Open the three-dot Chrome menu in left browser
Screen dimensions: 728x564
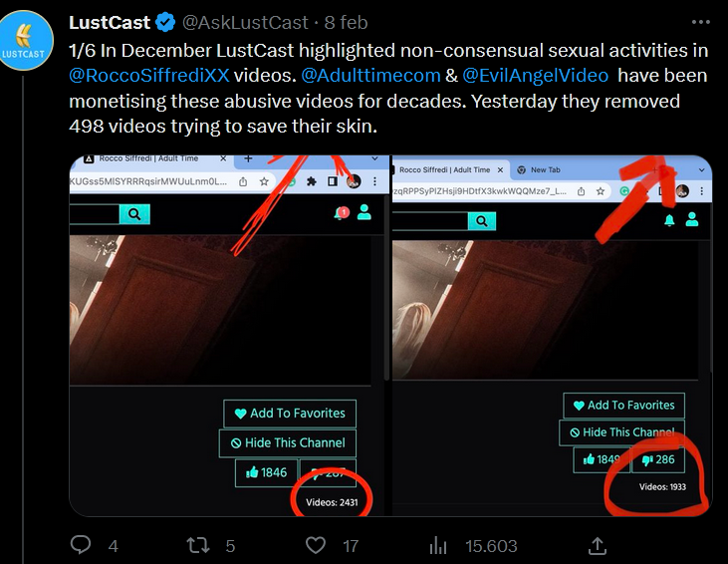[374, 181]
